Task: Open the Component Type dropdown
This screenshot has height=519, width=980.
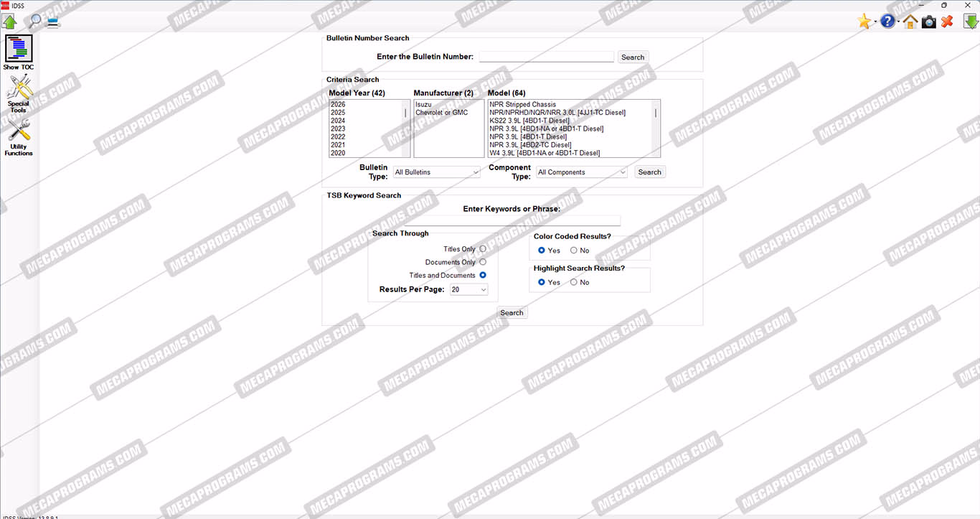Action: click(582, 172)
